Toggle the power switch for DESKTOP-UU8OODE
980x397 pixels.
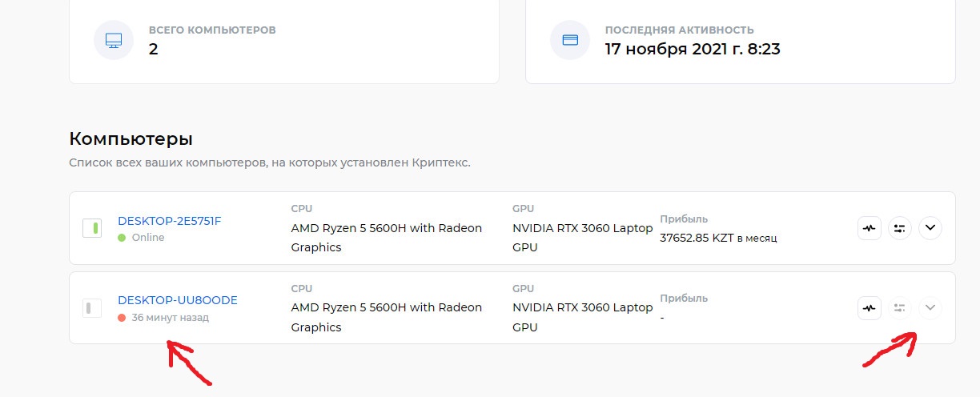point(92,307)
